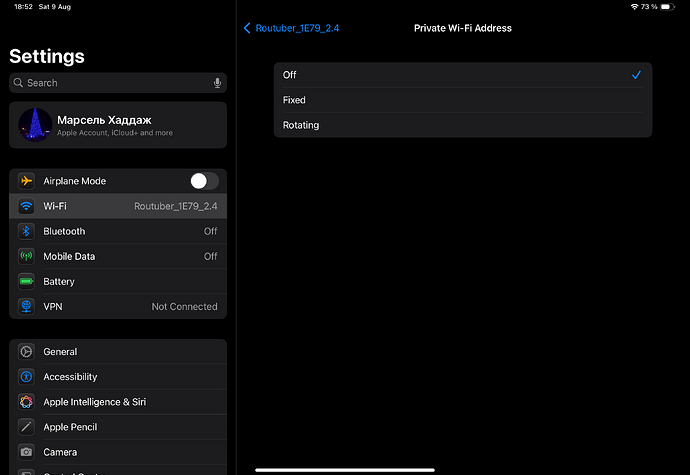The width and height of the screenshot is (690, 475).
Task: Tap the VPN globe icon
Action: pyautogui.click(x=26, y=307)
